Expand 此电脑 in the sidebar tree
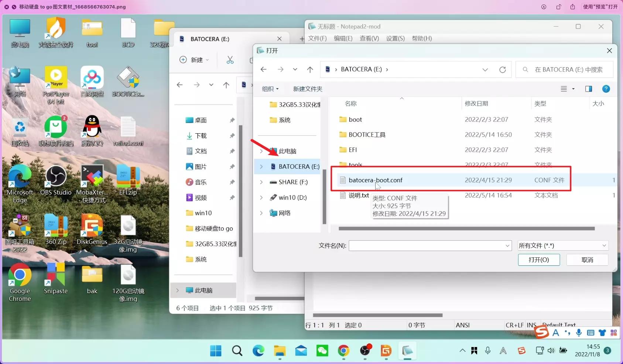The height and width of the screenshot is (364, 623). (261, 151)
